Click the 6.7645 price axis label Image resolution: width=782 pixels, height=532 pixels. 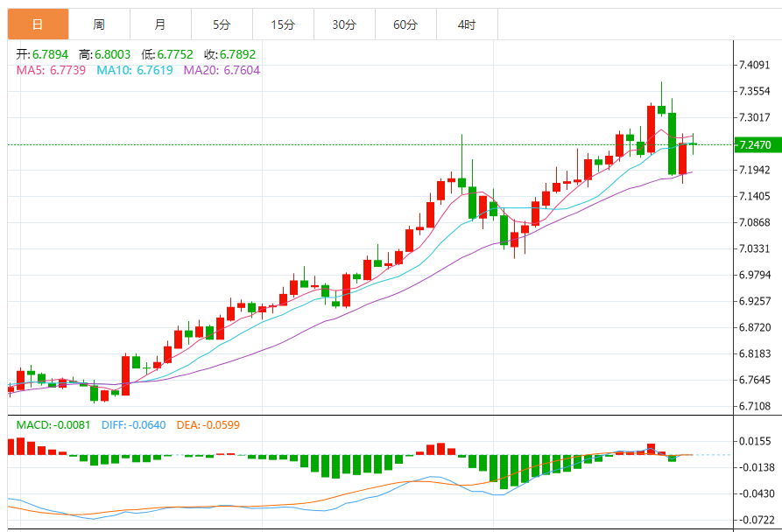click(x=755, y=380)
